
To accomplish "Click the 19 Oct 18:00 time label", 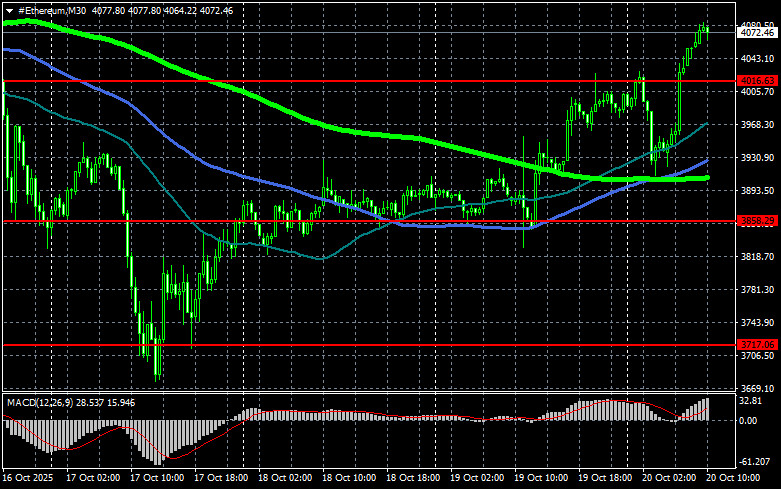I will coord(605,478).
